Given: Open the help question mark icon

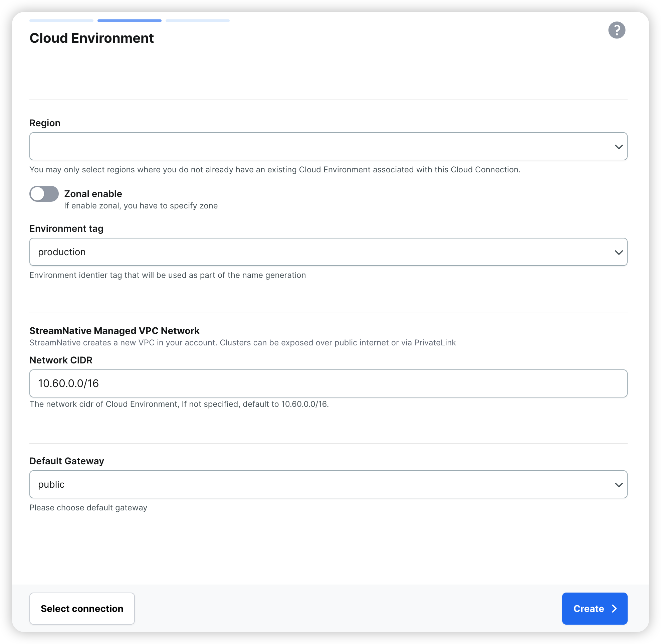Looking at the screenshot, I should [616, 30].
